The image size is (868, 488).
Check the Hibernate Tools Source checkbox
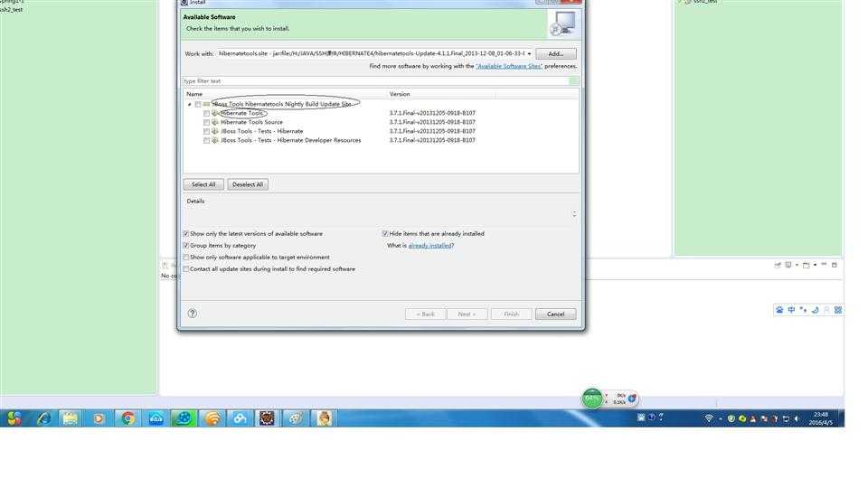tap(206, 122)
